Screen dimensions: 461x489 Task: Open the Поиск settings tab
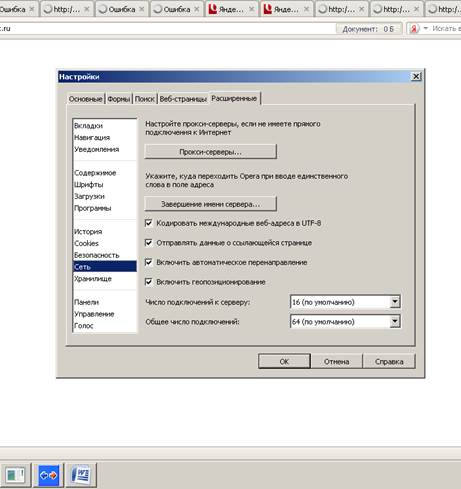coord(145,99)
